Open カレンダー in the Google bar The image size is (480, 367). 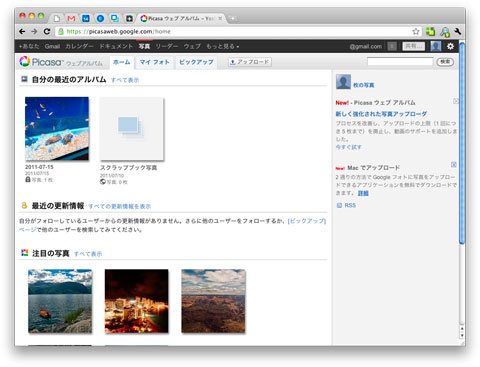click(x=79, y=46)
